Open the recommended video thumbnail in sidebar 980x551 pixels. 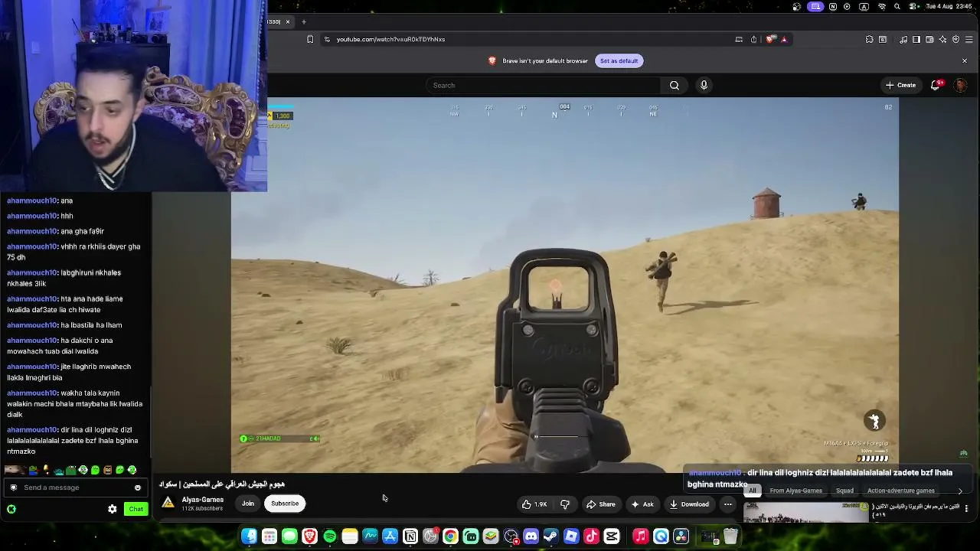pyautogui.click(x=805, y=511)
